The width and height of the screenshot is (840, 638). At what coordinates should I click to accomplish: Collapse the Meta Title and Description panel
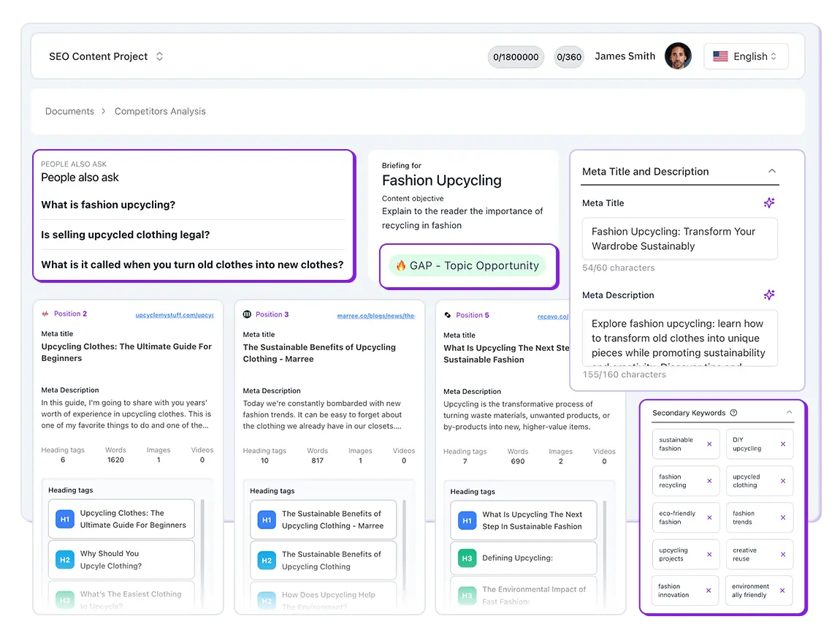(x=772, y=171)
